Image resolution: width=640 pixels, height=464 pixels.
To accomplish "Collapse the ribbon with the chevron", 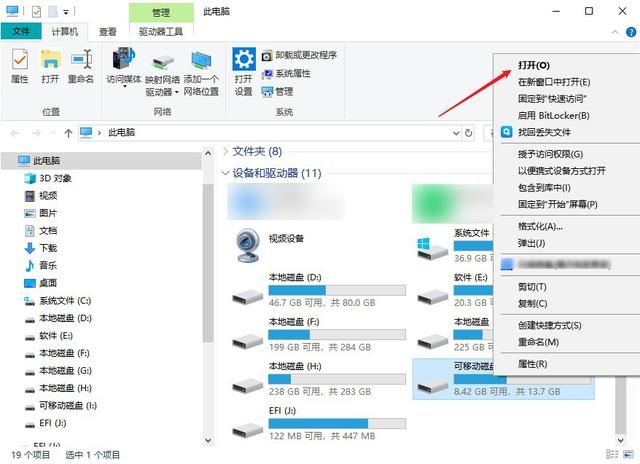I will (x=615, y=32).
